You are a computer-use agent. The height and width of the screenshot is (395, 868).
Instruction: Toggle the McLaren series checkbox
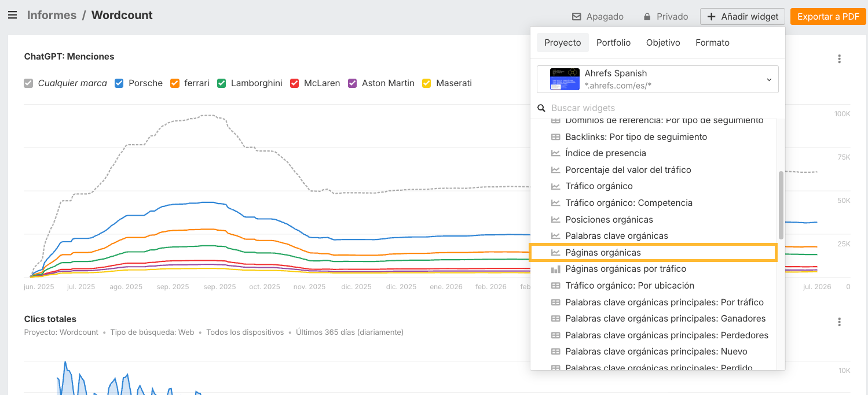(x=294, y=83)
